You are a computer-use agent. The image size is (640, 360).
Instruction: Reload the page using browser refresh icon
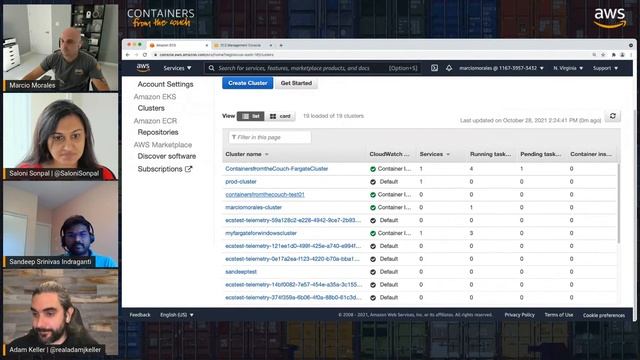pos(144,55)
